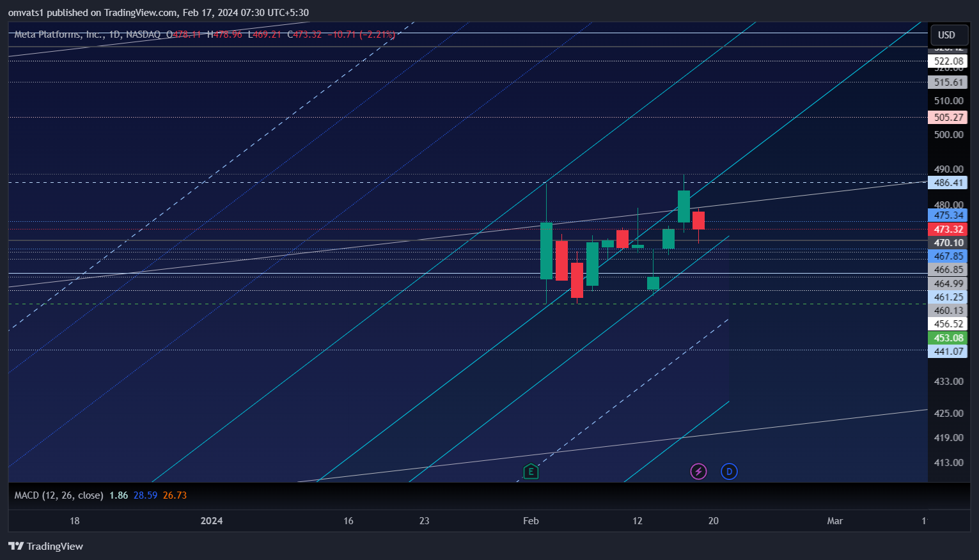Select the blue 467.85 price label
This screenshot has height=560, width=979.
point(948,256)
